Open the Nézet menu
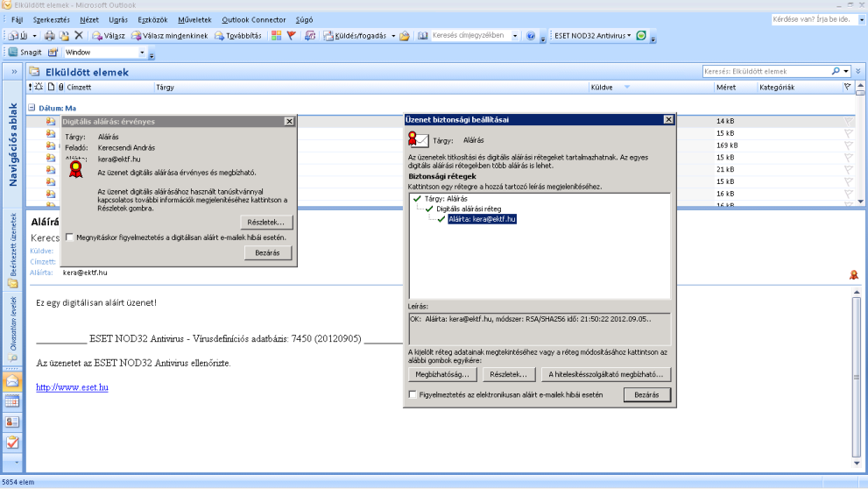Image resolution: width=868 pixels, height=489 pixels. click(x=89, y=20)
